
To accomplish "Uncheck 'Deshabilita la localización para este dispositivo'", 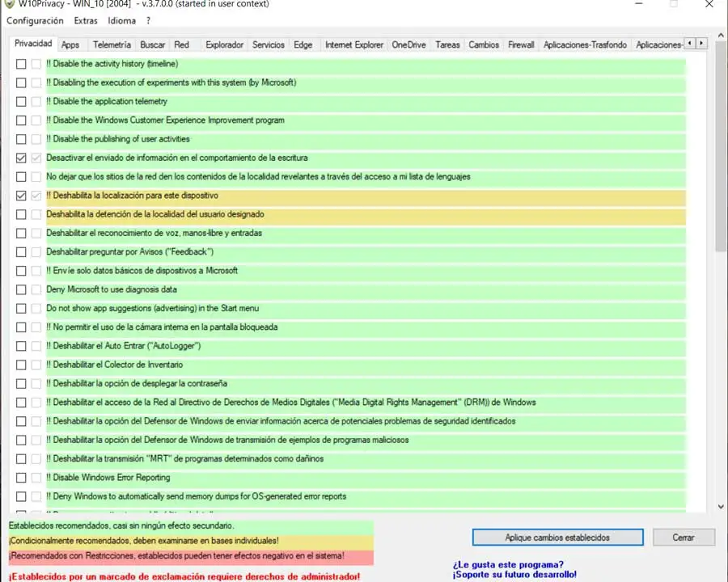I will [x=21, y=196].
